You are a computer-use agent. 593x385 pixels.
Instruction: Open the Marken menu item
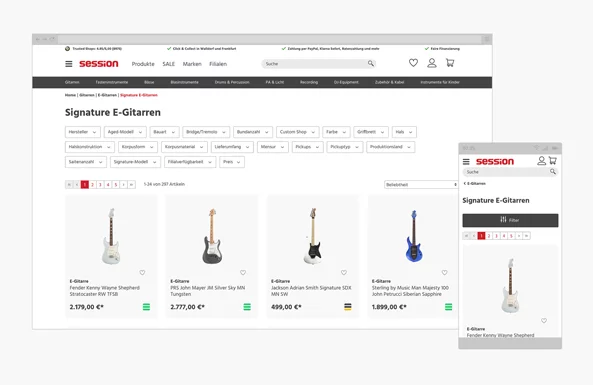point(192,64)
